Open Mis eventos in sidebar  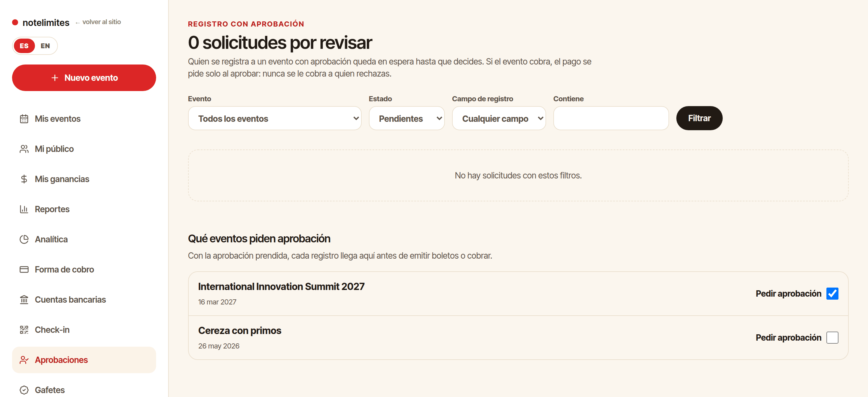click(x=84, y=119)
